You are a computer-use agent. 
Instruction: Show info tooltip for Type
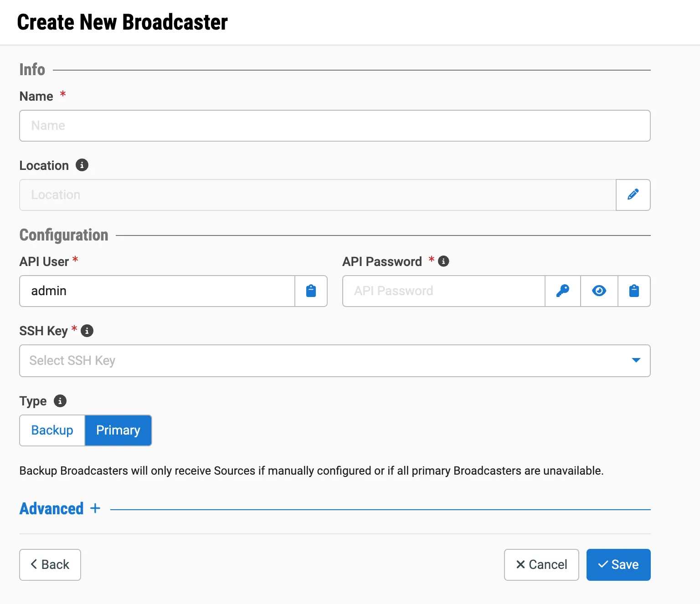pyautogui.click(x=60, y=401)
